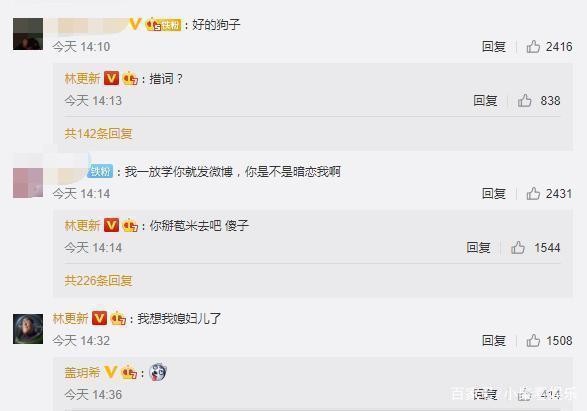Like the '好的狗子' comment with 2416 likes

(533, 47)
